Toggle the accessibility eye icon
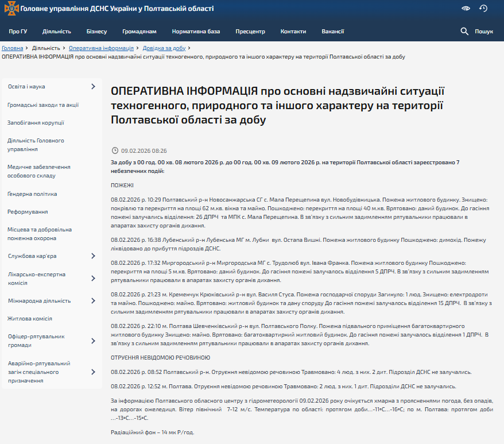The image size is (504, 444). coord(466,9)
